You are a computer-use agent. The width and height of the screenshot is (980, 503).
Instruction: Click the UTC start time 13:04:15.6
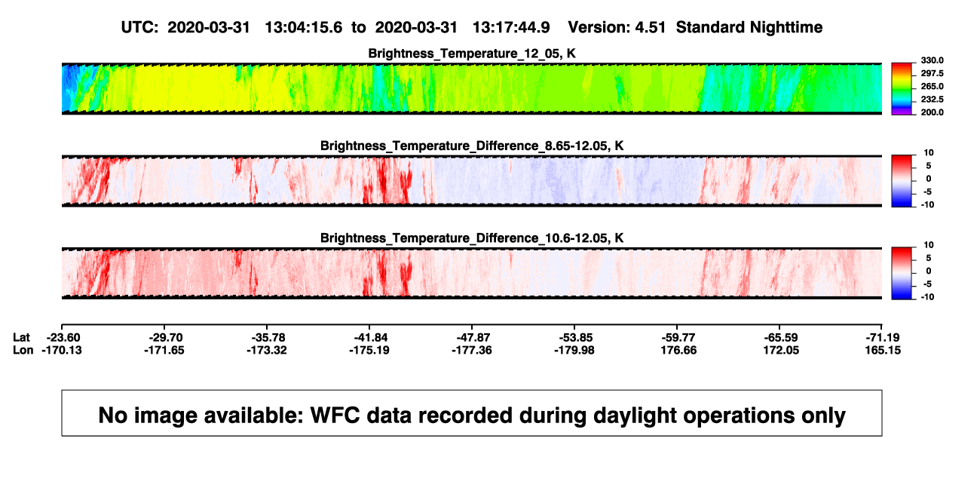point(304,27)
